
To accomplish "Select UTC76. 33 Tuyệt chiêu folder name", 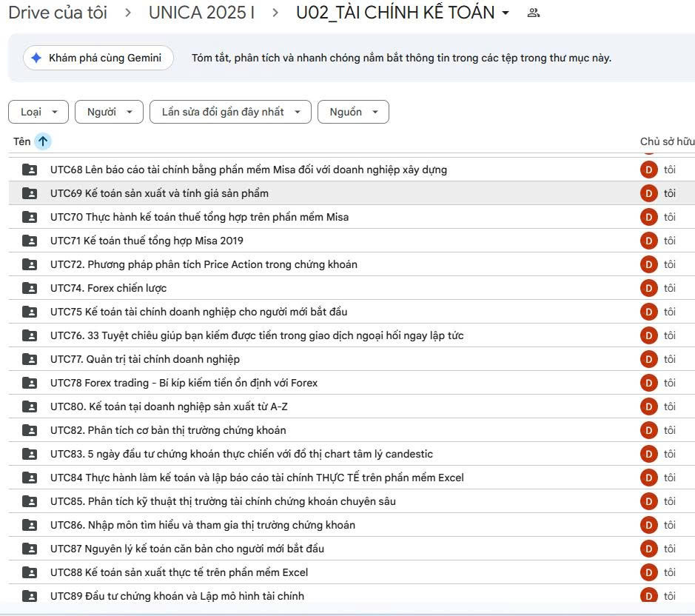I will (257, 335).
